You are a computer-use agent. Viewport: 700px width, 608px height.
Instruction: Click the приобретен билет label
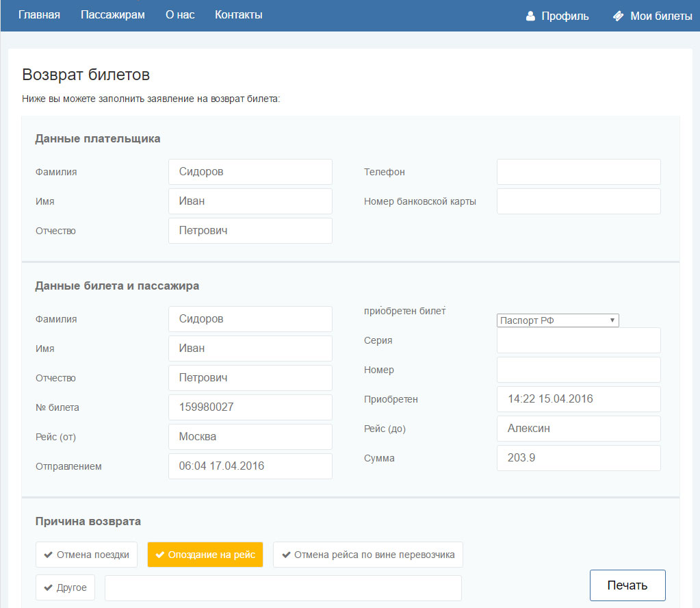[x=405, y=311]
